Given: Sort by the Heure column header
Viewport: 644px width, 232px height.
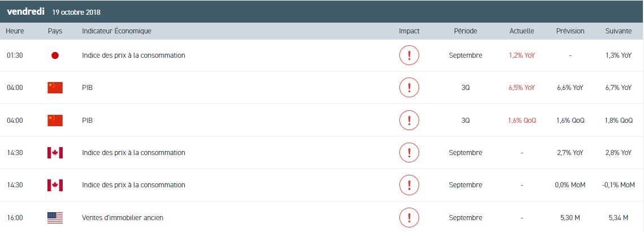Looking at the screenshot, I should [x=15, y=31].
